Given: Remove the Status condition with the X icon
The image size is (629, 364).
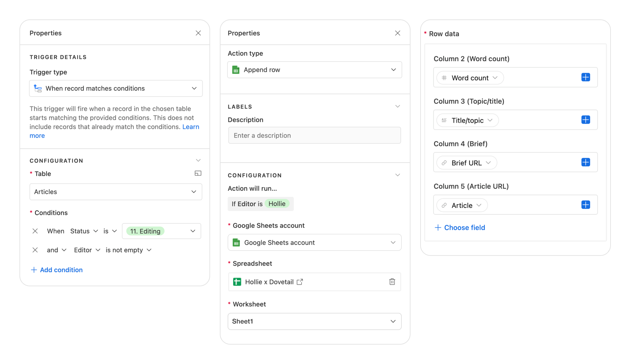Looking at the screenshot, I should click(35, 231).
